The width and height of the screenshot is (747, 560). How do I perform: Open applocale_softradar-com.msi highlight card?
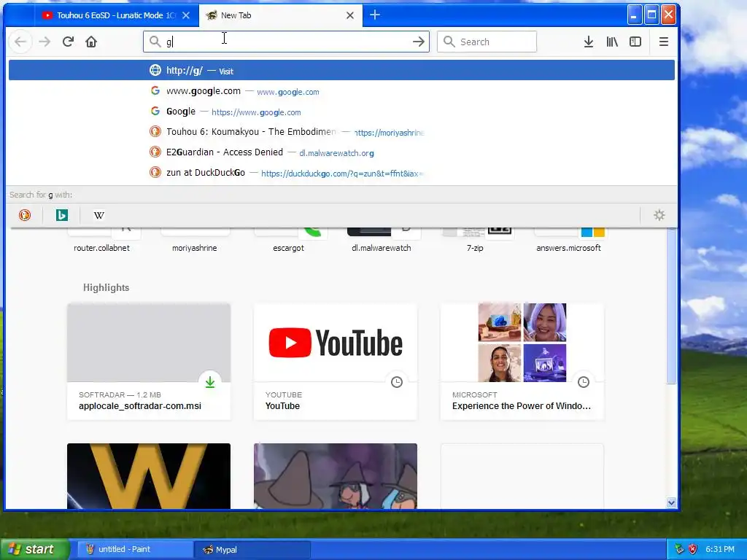(149, 362)
